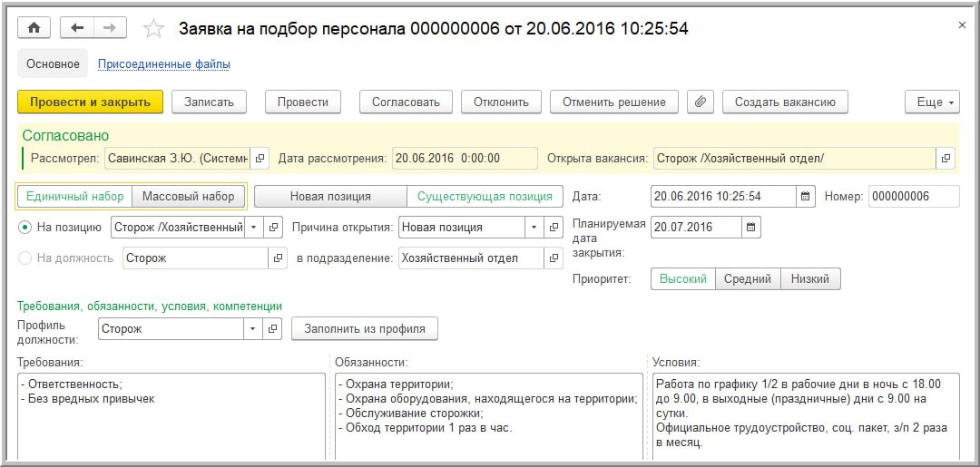This screenshot has height=467, width=980.
Task: Click Профиль должности field Сторож
Action: click(x=171, y=328)
